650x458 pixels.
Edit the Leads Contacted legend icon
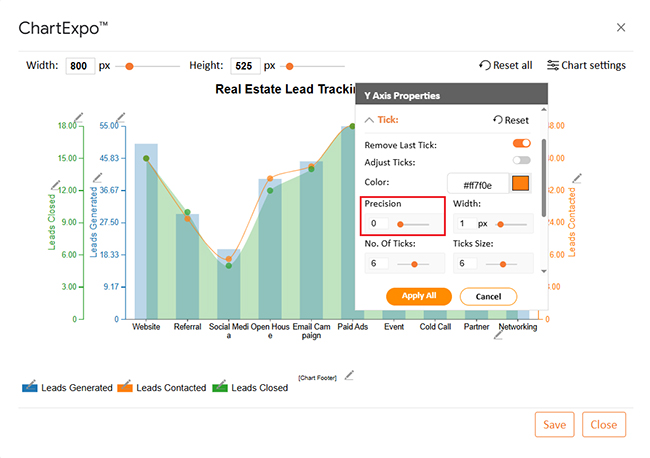[x=124, y=386]
